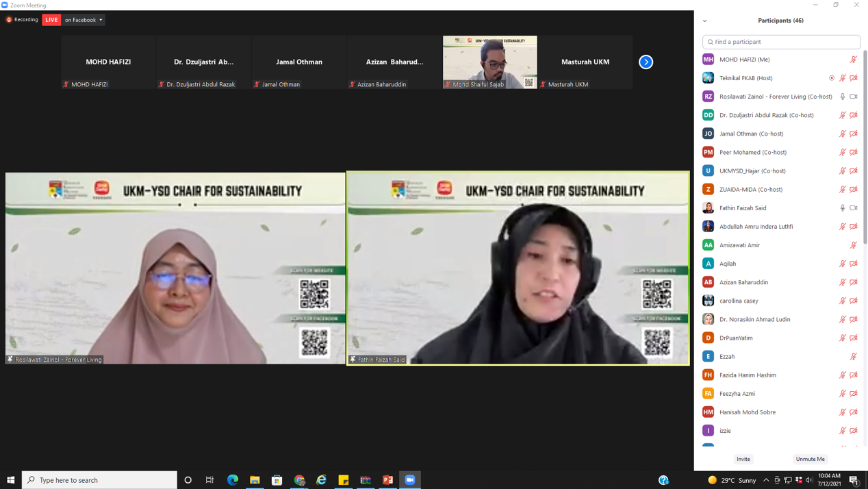
Task: Select Mohd Shaiful Sajab video thumbnail
Action: 489,62
